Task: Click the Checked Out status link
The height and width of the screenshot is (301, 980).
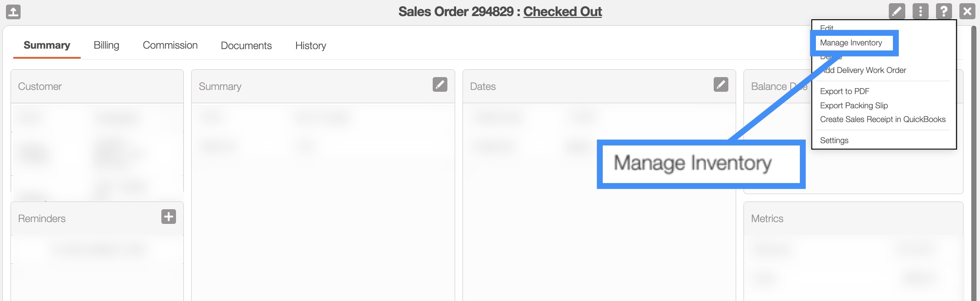Action: click(x=562, y=11)
